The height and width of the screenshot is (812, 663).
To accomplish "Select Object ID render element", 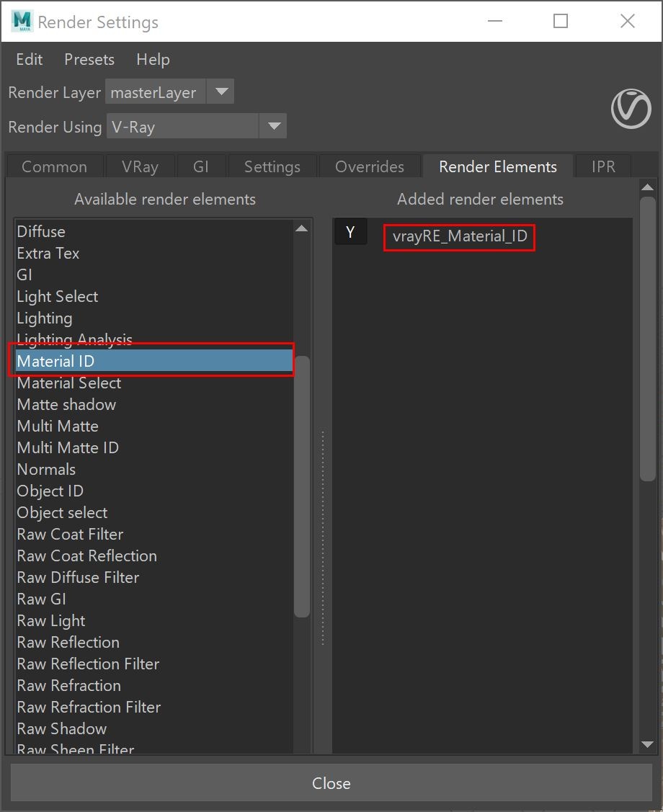I will point(50,491).
